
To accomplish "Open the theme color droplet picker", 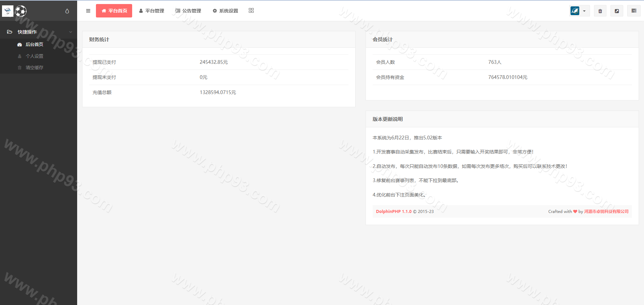I will click(x=67, y=11).
